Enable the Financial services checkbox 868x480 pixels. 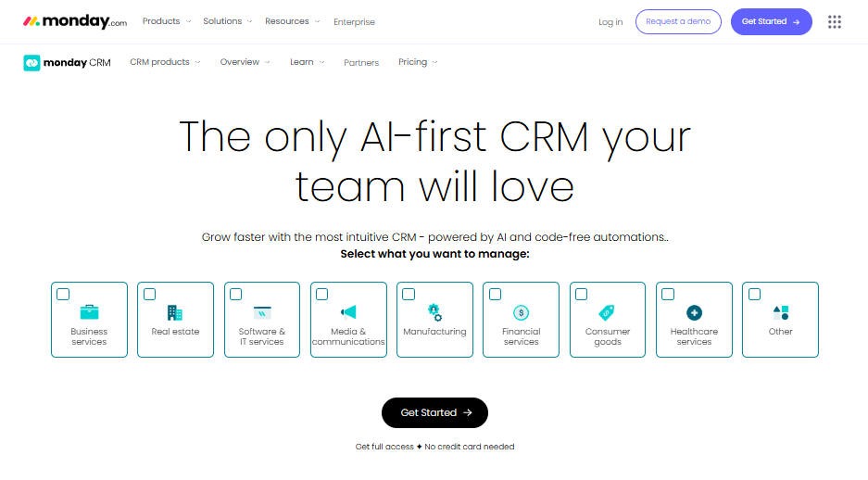tap(495, 294)
